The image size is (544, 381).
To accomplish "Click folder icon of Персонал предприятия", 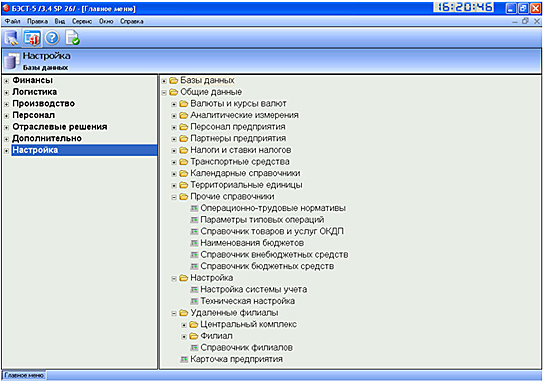I will [184, 127].
